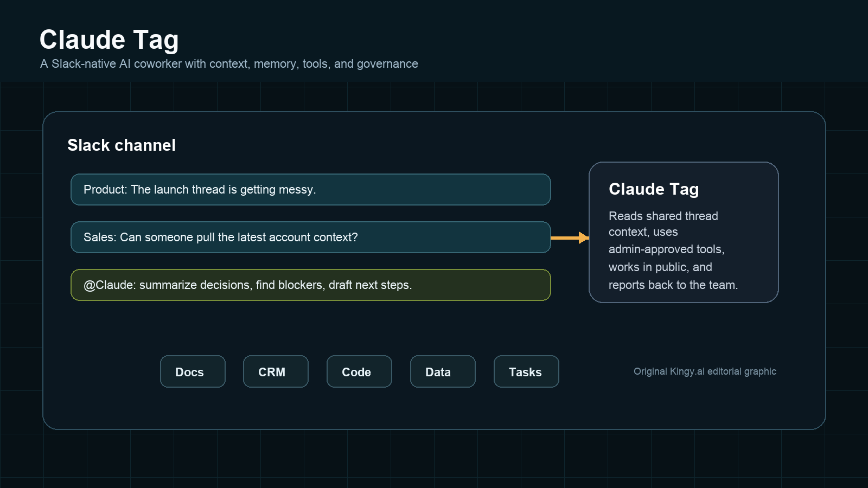Click the Slack-native AI coworker subtitle
The width and height of the screenshot is (868, 488).
[229, 64]
